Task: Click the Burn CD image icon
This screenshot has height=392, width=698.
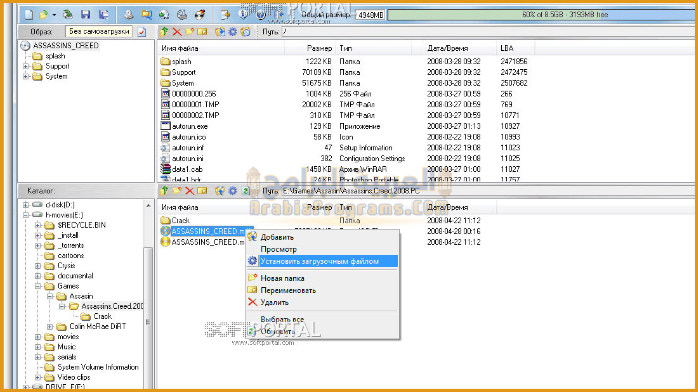Action: pos(200,15)
